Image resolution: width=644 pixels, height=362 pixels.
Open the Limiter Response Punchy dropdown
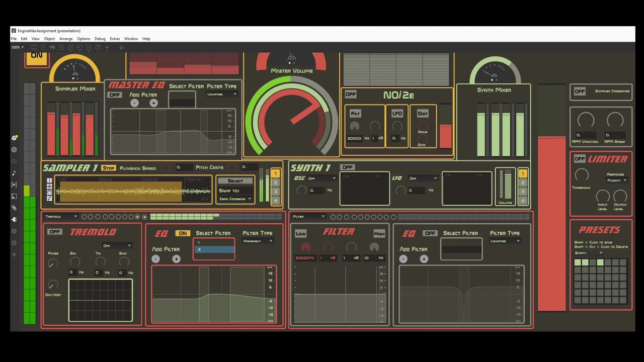click(x=617, y=180)
